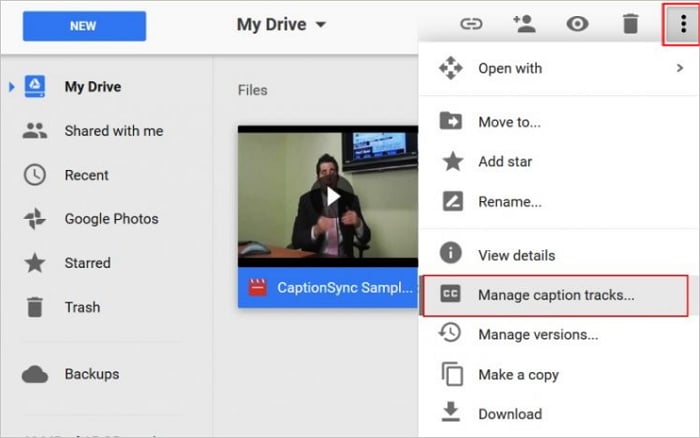This screenshot has width=700, height=438.
Task: Click the blue NEW button
Action: (82, 26)
